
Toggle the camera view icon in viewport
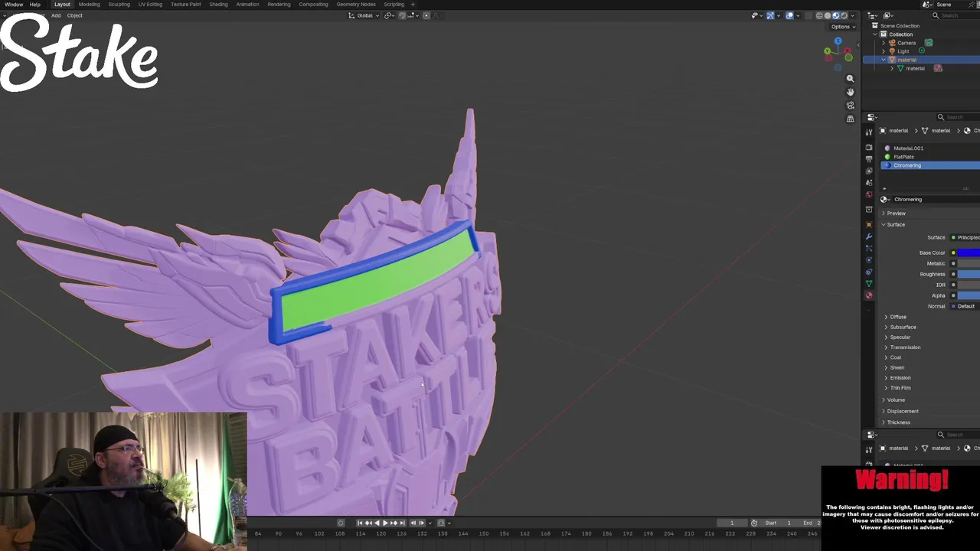pos(850,106)
